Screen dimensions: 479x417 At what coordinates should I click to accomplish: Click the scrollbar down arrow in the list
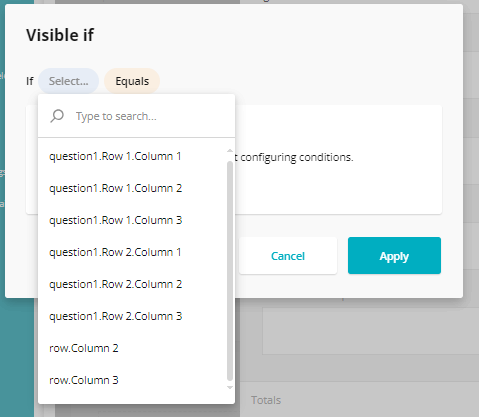pyautogui.click(x=230, y=387)
